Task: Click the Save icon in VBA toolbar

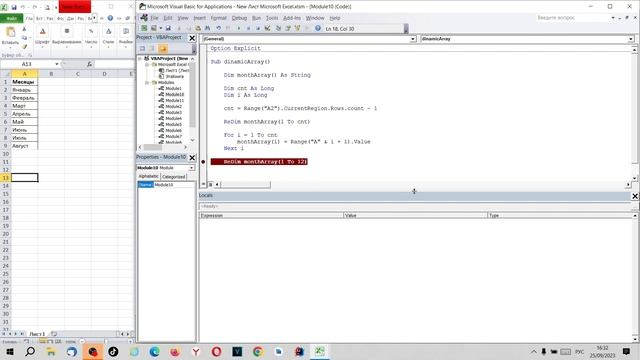Action: click(168, 28)
